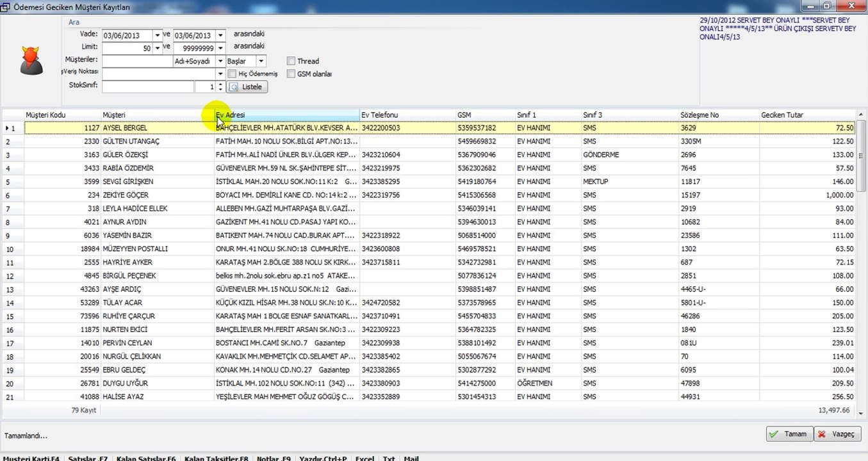Click the Listele search button
This screenshot has width=868, height=461.
pyautogui.click(x=248, y=86)
